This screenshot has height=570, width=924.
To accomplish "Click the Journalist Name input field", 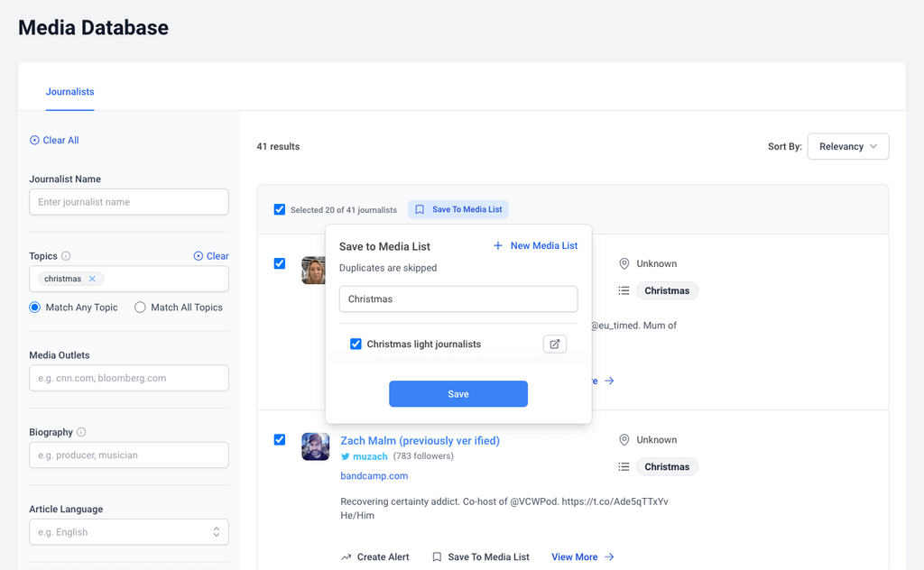I will (128, 202).
